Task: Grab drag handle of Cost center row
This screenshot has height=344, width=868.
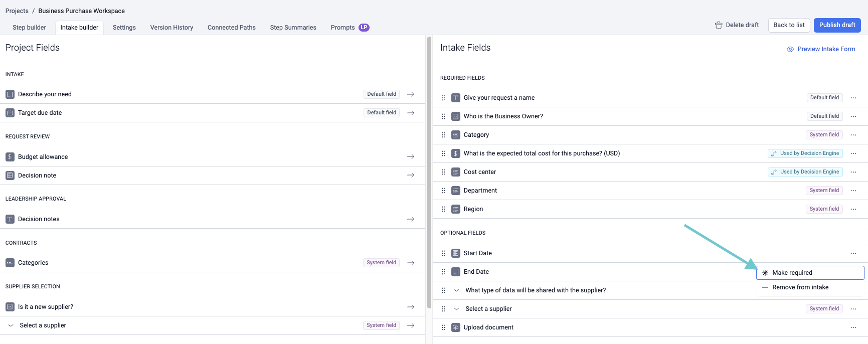Action: 443,172
